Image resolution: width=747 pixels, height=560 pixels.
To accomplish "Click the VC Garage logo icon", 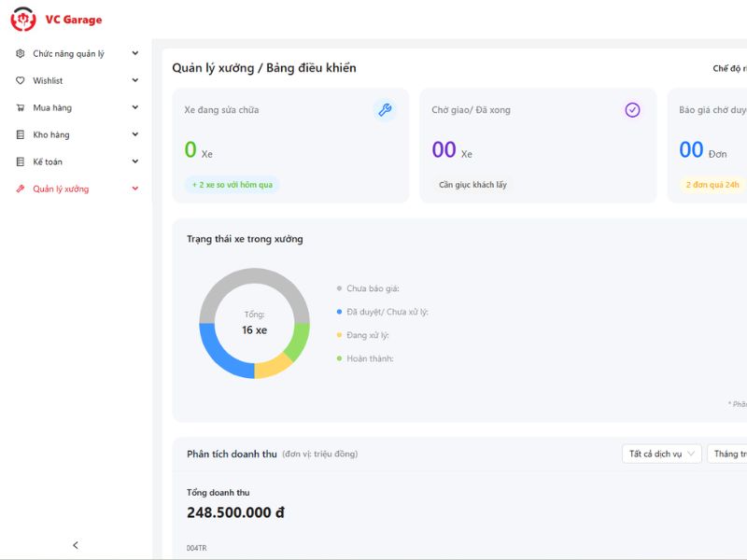I will (x=22, y=20).
